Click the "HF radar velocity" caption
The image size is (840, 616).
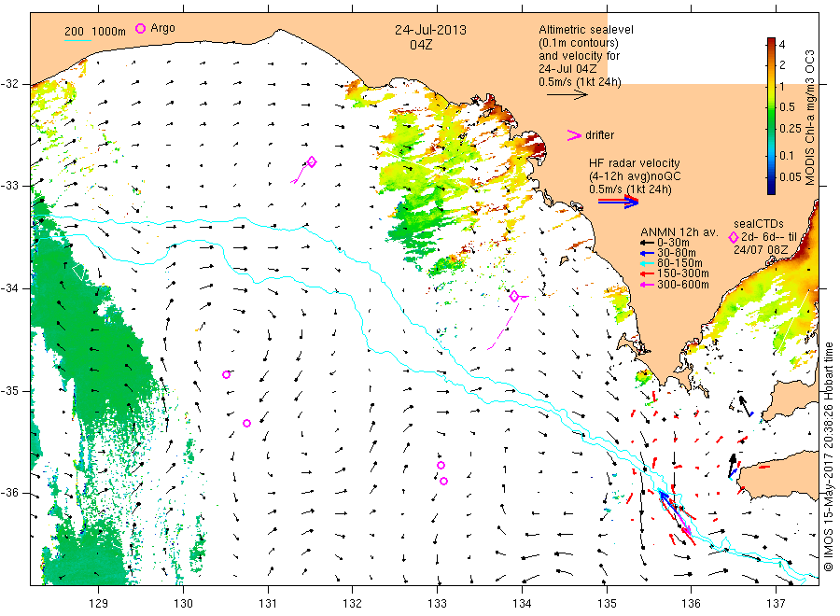635,163
